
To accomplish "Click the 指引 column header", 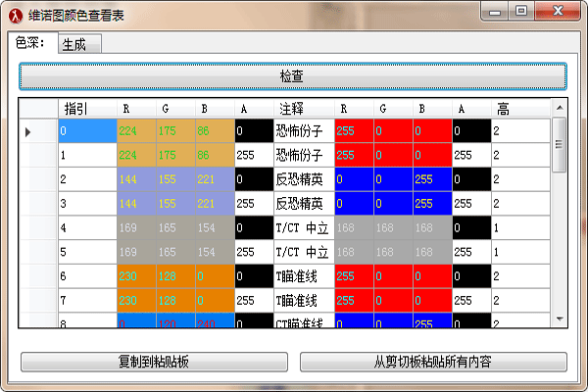I will (87, 109).
